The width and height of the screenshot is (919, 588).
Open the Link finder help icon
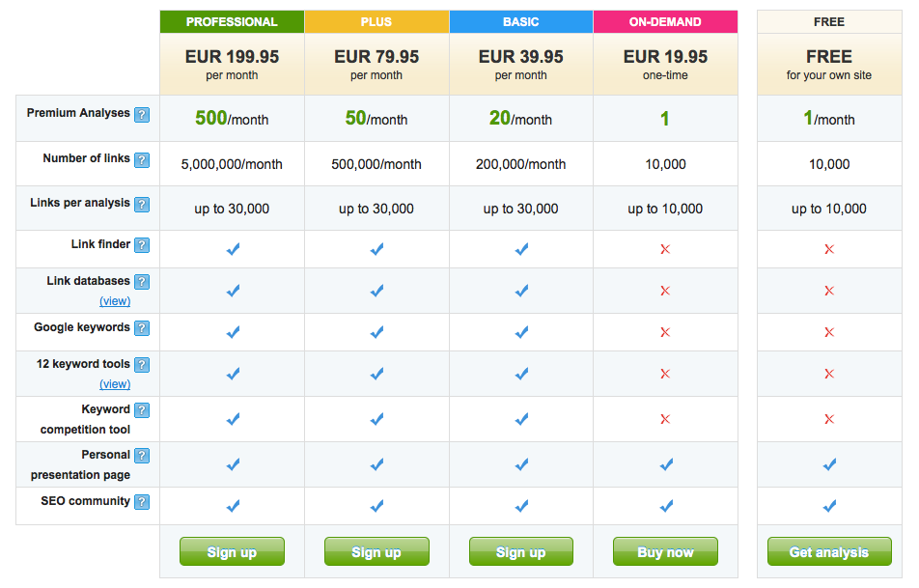[x=142, y=245]
